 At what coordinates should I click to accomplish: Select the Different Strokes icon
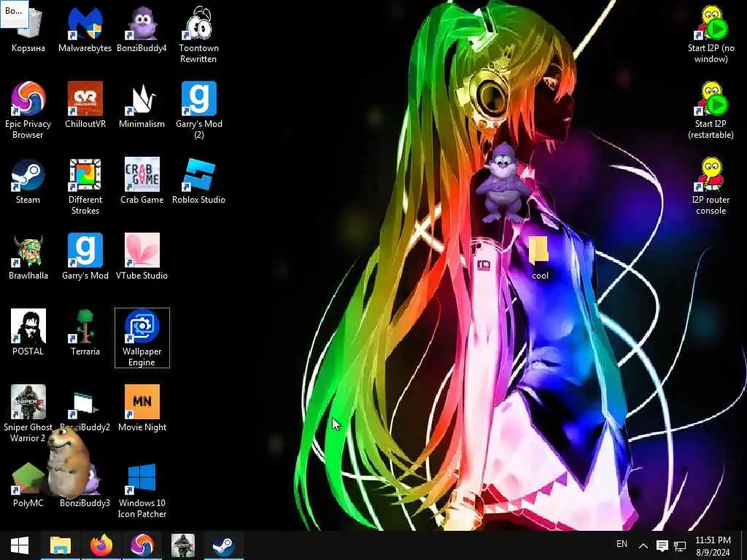point(85,186)
